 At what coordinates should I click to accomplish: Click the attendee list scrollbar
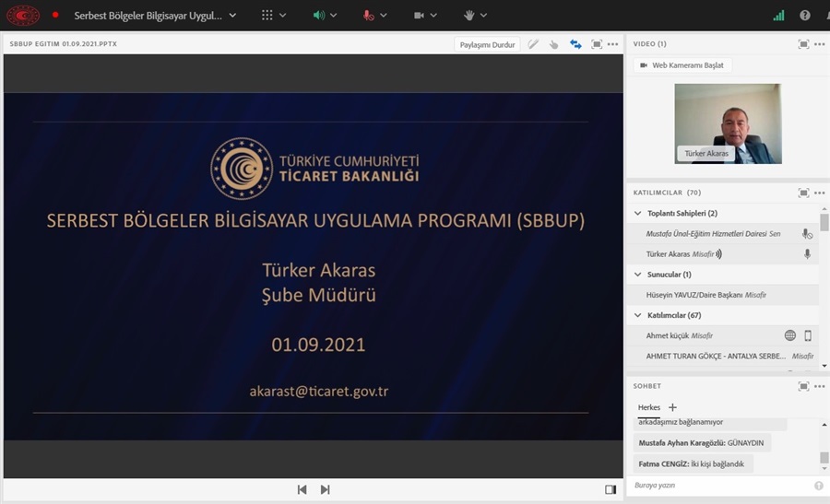824,222
